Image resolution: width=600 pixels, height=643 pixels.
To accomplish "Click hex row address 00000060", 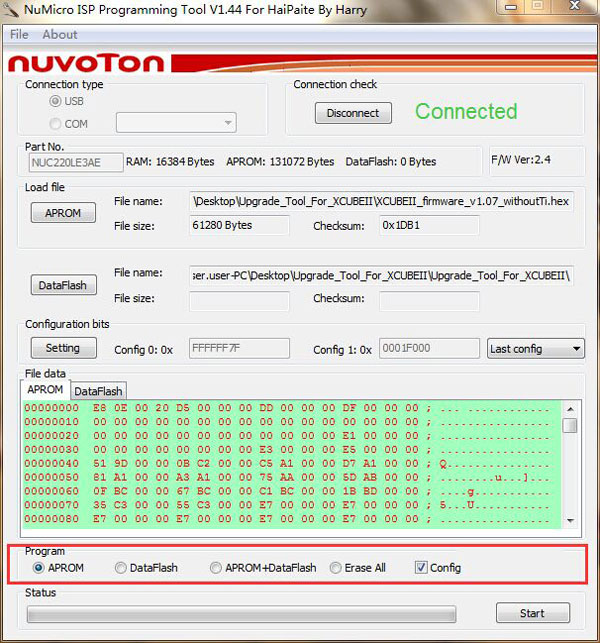I will coord(51,491).
